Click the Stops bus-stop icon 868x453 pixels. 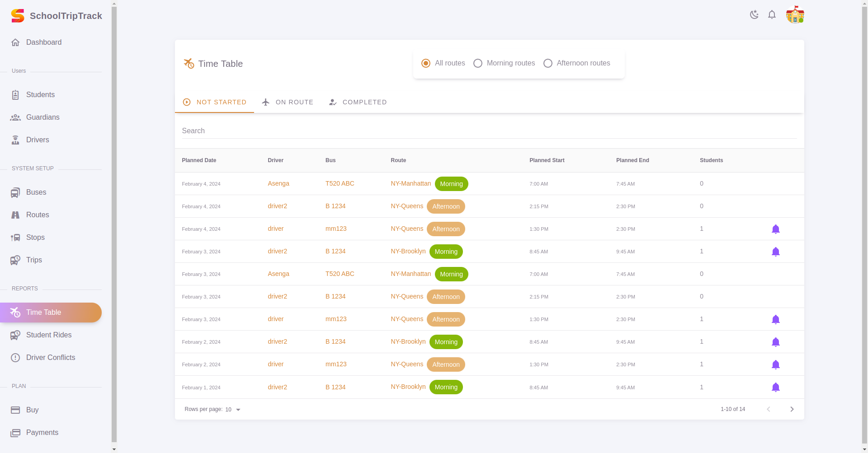15,237
